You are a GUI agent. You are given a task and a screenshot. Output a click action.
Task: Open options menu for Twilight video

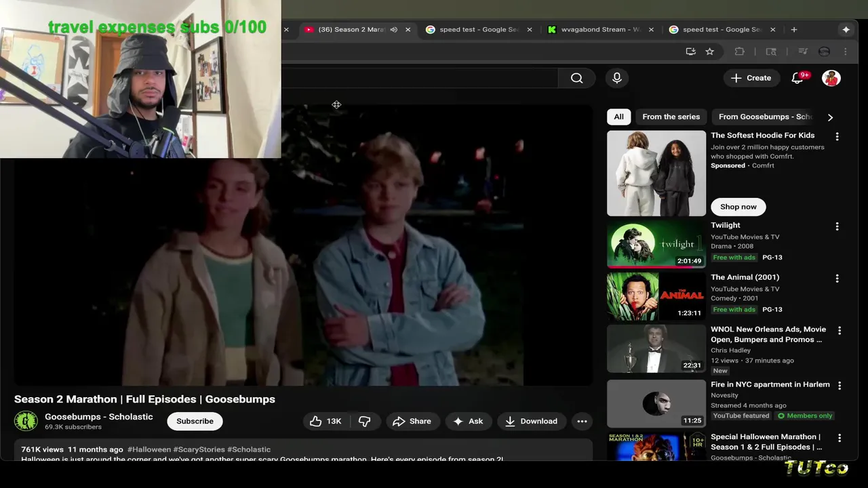(x=837, y=226)
